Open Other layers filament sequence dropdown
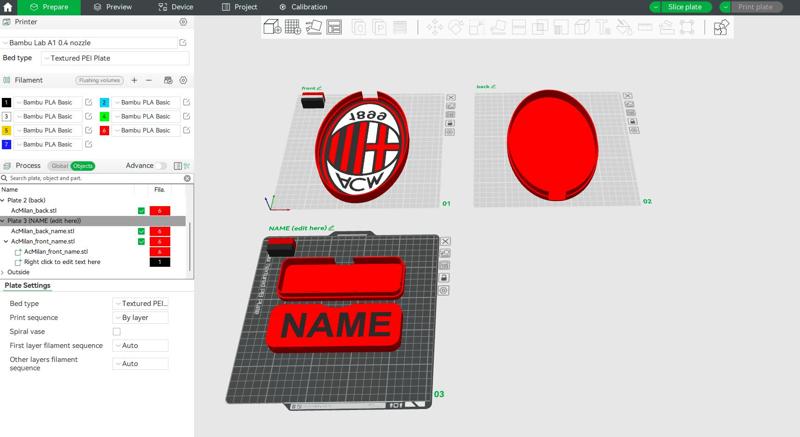Image resolution: width=800 pixels, height=437 pixels. [x=140, y=364]
